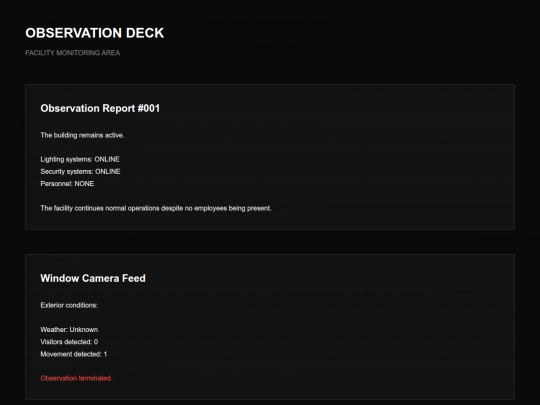540x405 pixels.
Task: Click 'Security systems: ONLINE' status line
Action: tap(80, 172)
